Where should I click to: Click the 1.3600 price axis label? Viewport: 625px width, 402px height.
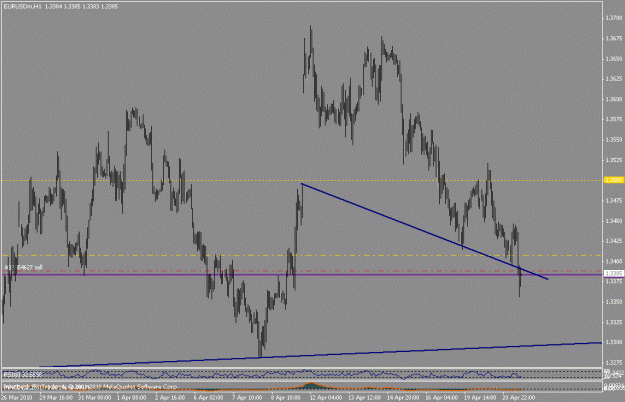(613, 99)
